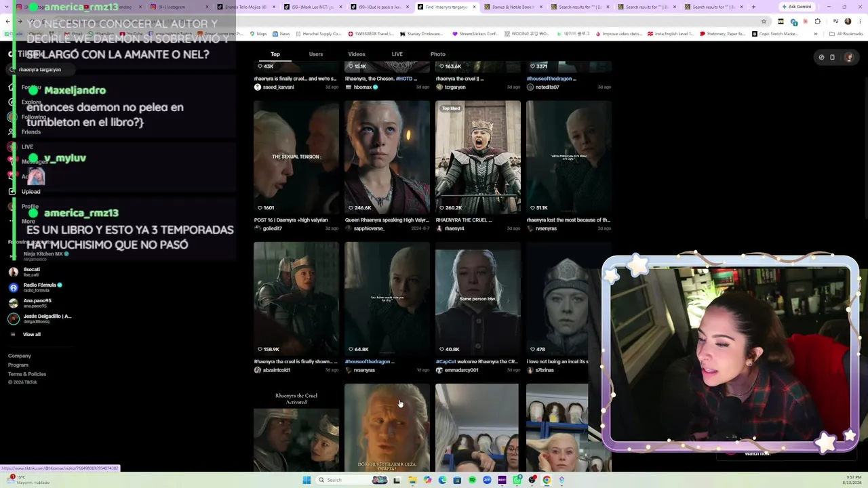868x488 pixels.
Task: Click the rhaenyra targaryen search field
Action: (39, 69)
